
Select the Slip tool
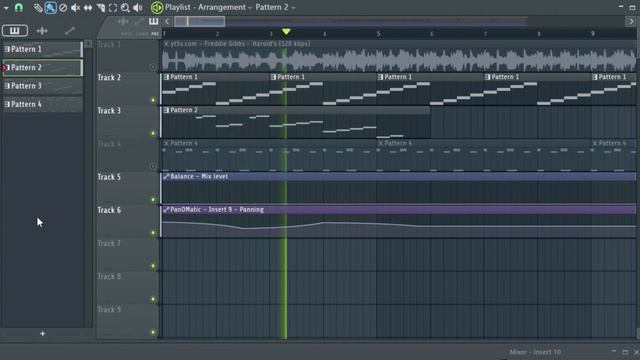88,7
